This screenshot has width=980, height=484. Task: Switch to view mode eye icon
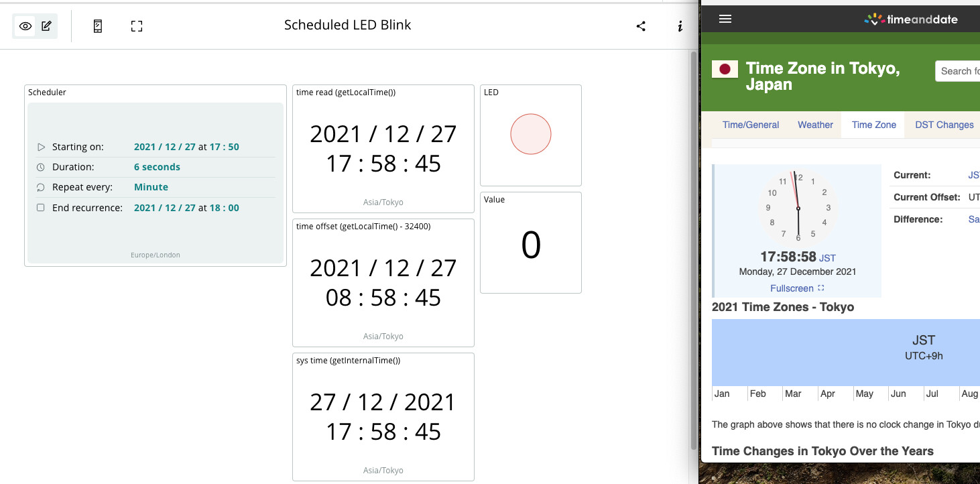[x=25, y=26]
